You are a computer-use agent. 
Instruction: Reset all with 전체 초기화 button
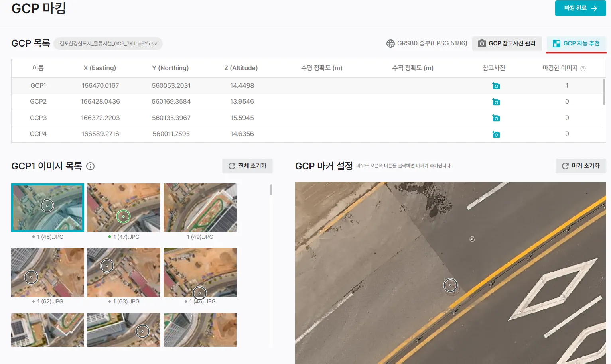(x=247, y=166)
